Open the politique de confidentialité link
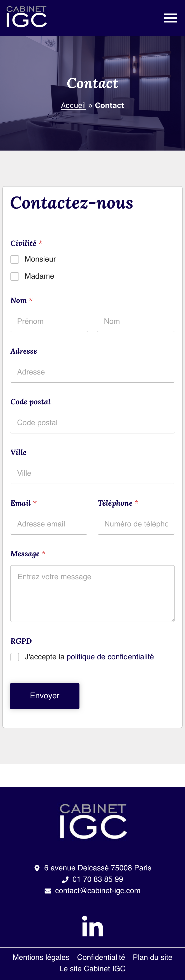 tap(110, 657)
